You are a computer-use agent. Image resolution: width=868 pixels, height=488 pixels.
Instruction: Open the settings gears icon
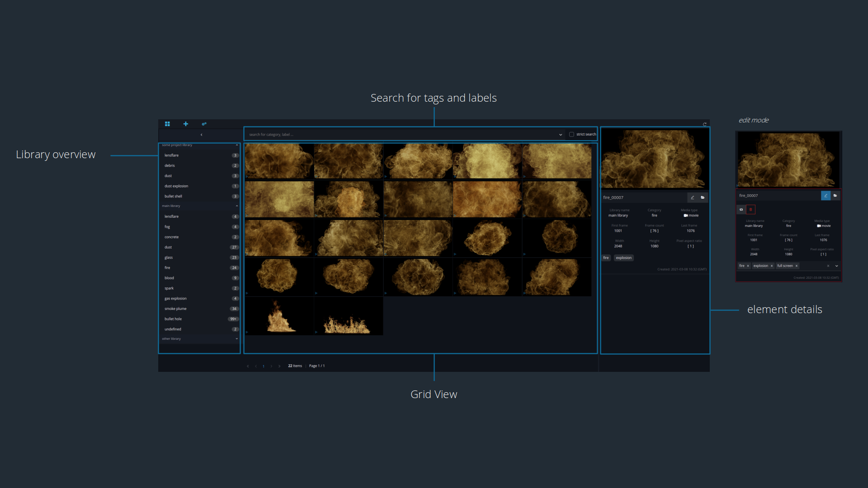(x=204, y=124)
